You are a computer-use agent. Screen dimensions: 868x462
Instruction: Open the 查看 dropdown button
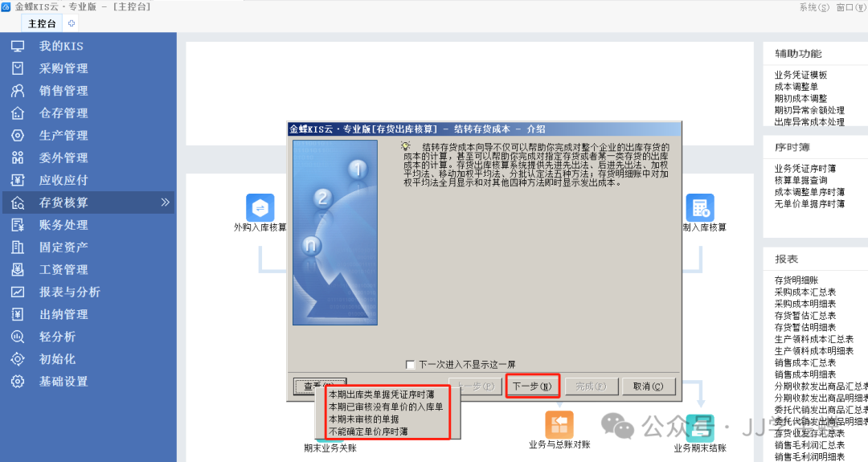pos(320,386)
